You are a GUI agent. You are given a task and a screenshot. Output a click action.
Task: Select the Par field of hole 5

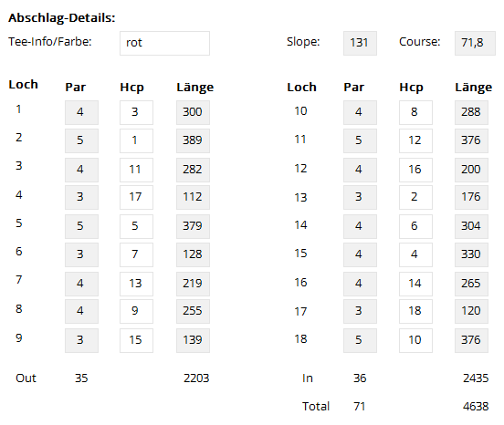pyautogui.click(x=81, y=226)
